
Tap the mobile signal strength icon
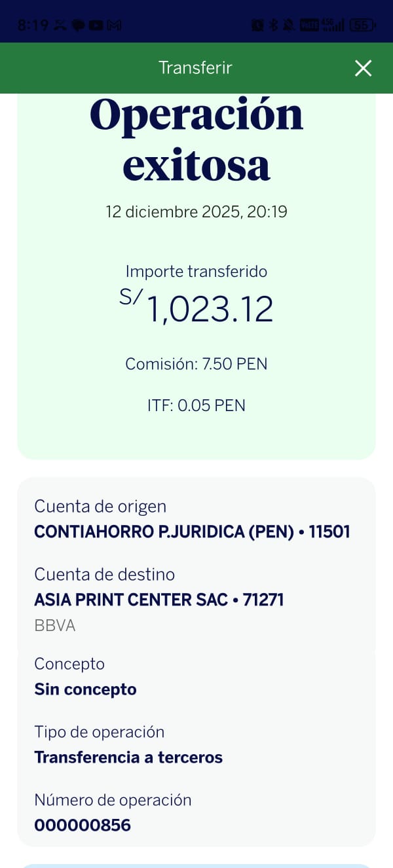pos(333,26)
